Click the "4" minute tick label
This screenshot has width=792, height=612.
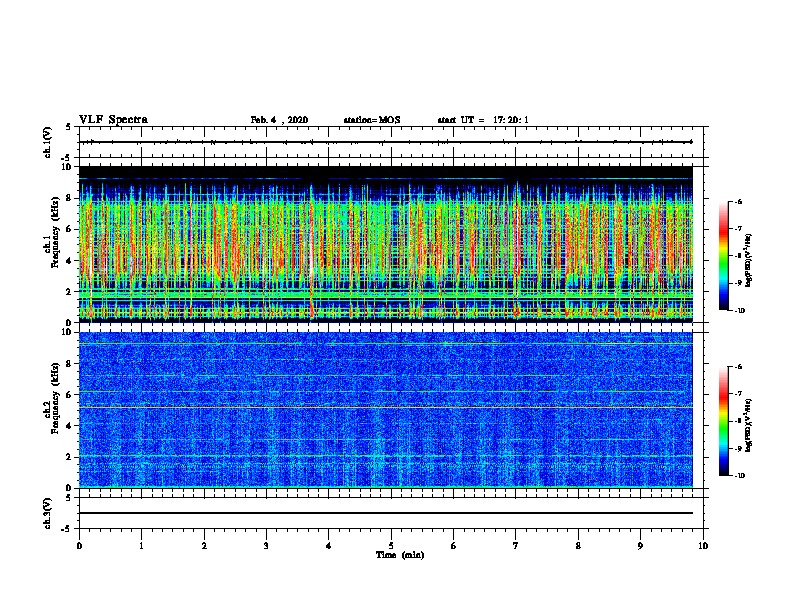tap(329, 546)
